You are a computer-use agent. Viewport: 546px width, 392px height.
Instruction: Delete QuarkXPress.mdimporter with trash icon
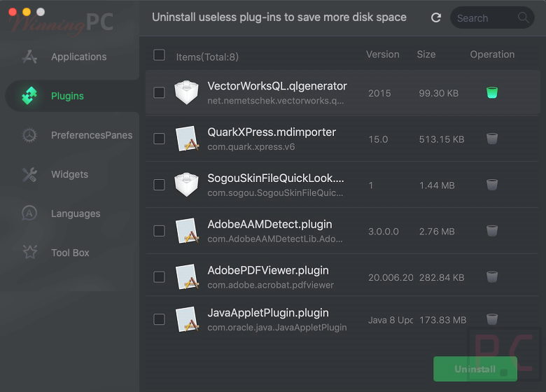click(492, 139)
